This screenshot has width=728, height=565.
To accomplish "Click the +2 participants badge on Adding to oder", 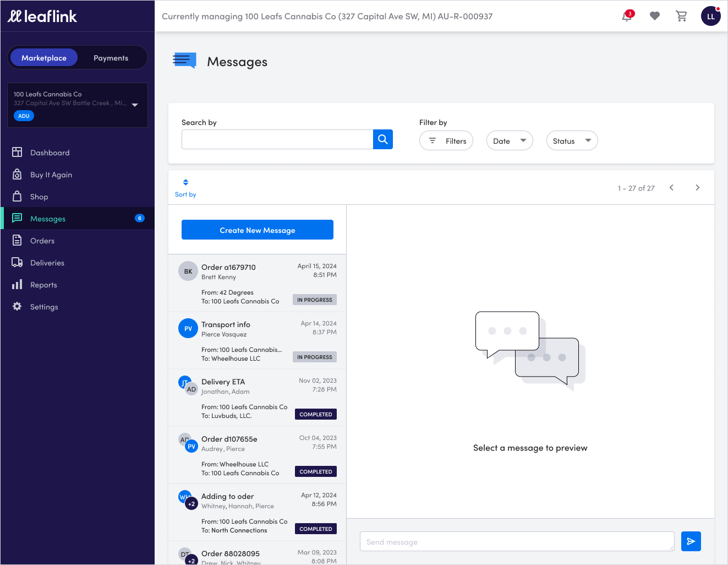I will 191,503.
